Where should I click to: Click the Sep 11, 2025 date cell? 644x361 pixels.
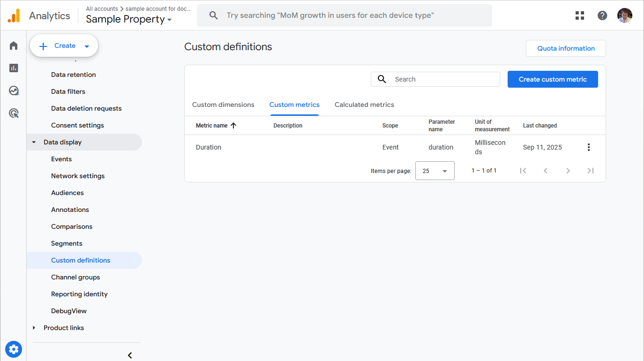[x=542, y=147]
